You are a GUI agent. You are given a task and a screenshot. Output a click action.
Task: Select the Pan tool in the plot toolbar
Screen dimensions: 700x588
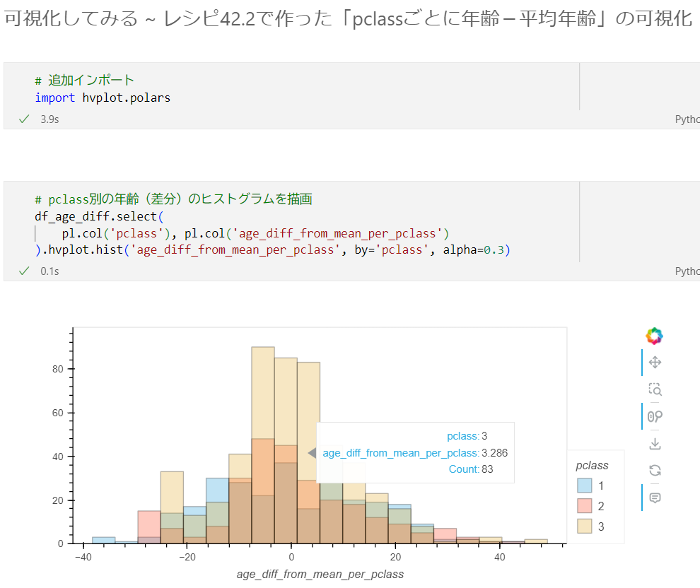coord(655,362)
